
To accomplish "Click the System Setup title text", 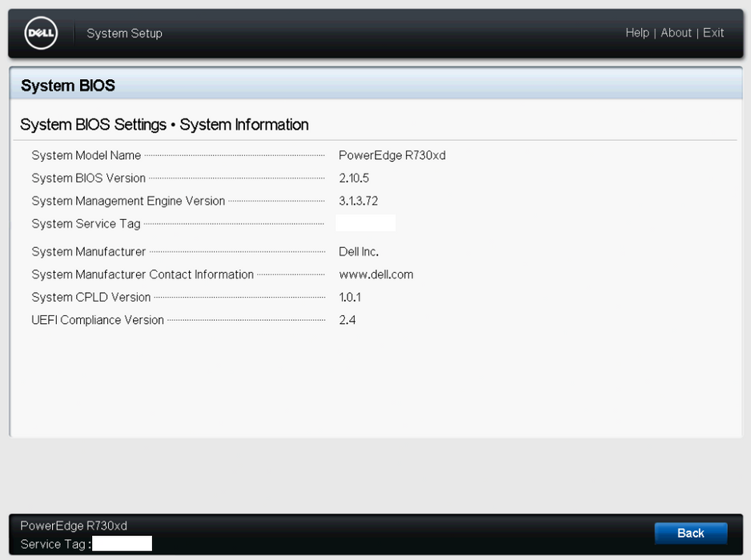I will tap(125, 34).
